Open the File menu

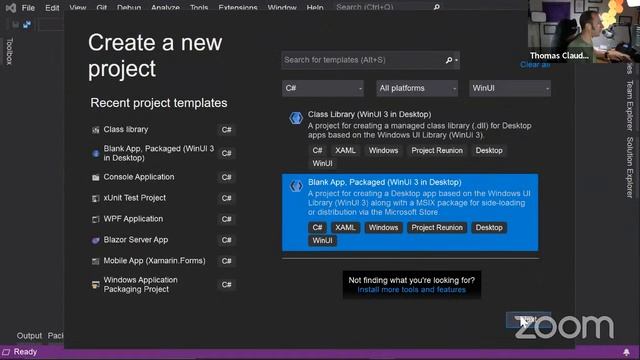point(28,8)
